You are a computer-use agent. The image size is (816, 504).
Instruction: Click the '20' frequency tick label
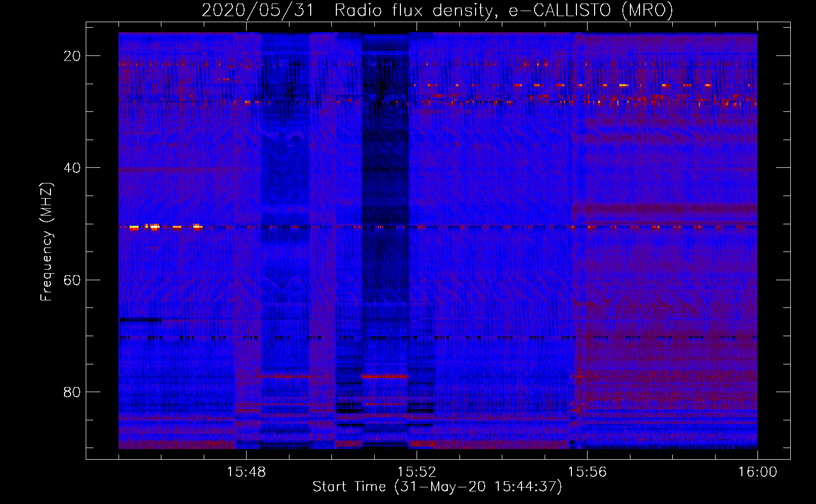pyautogui.click(x=72, y=56)
